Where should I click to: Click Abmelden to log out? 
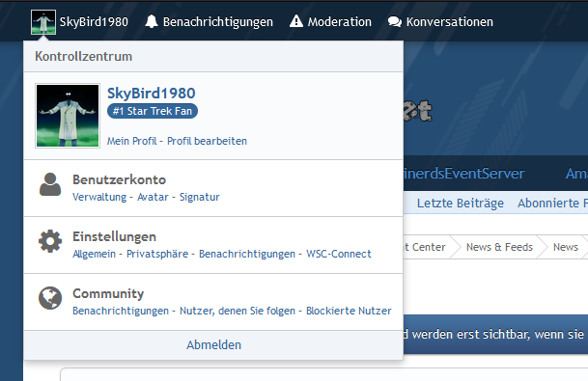(x=213, y=345)
